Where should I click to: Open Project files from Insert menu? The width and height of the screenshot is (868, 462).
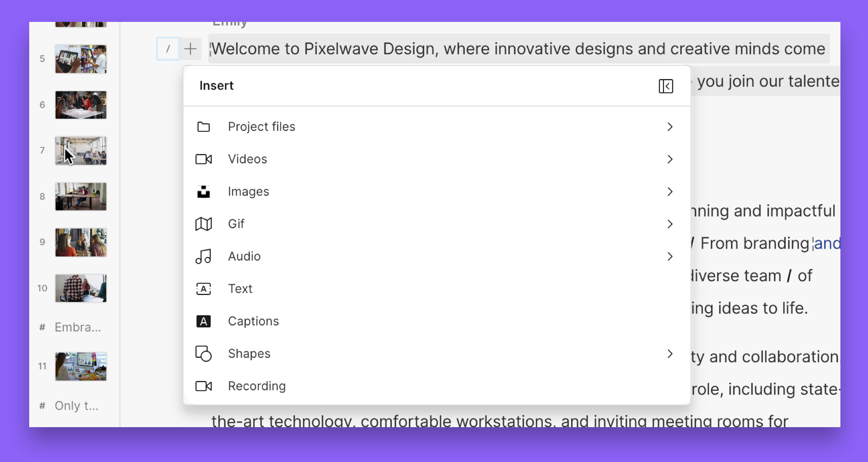437,127
